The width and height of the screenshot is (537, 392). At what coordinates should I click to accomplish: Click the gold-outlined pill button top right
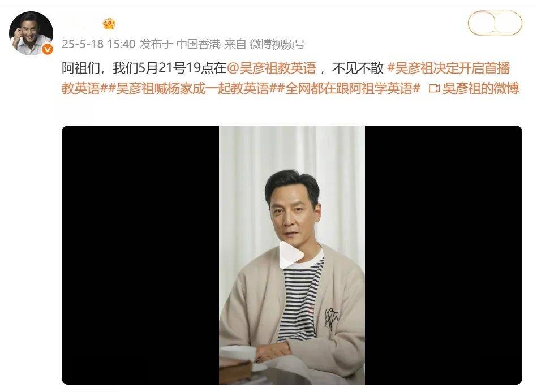click(495, 23)
